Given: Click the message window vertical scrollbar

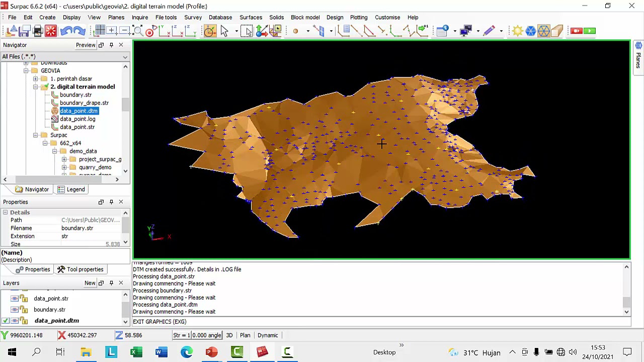Looking at the screenshot, I should pyautogui.click(x=626, y=302).
